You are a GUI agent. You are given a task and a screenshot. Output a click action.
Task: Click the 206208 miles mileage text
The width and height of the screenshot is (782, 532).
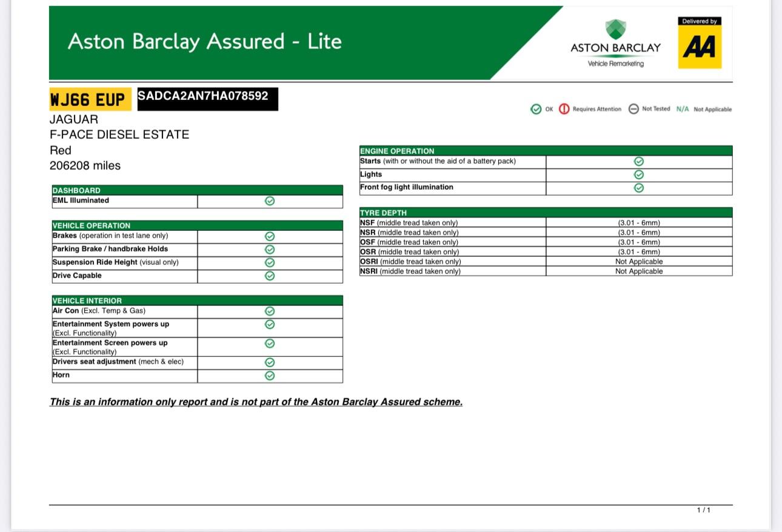85,165
